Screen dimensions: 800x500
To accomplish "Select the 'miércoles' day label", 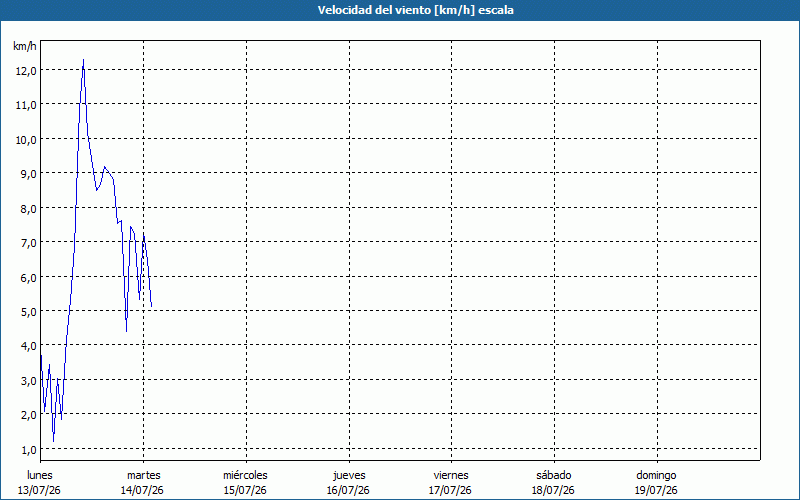I will coord(245,475).
